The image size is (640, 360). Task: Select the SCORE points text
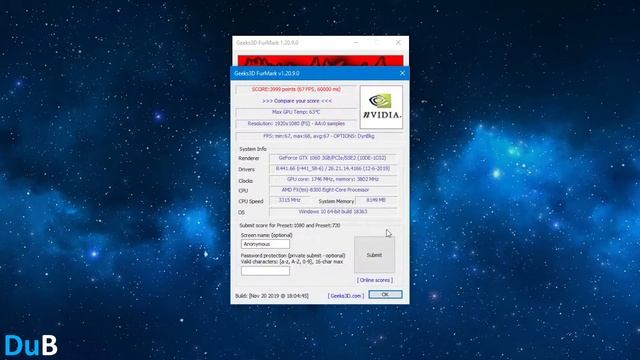click(296, 89)
